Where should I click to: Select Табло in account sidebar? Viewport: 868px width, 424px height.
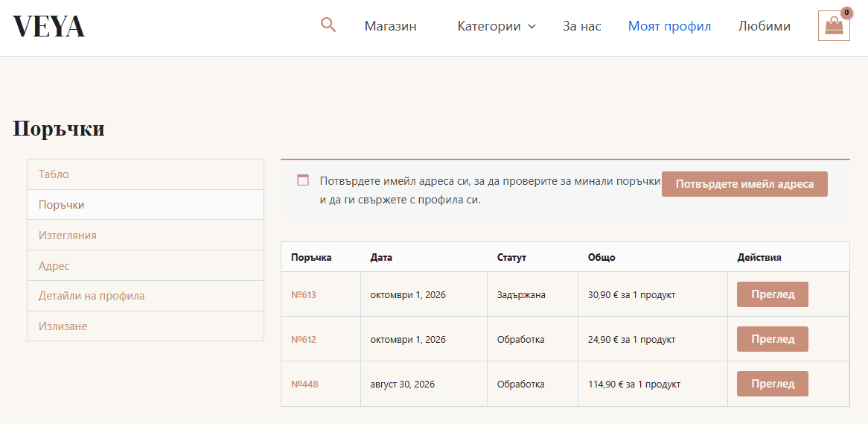pos(146,174)
